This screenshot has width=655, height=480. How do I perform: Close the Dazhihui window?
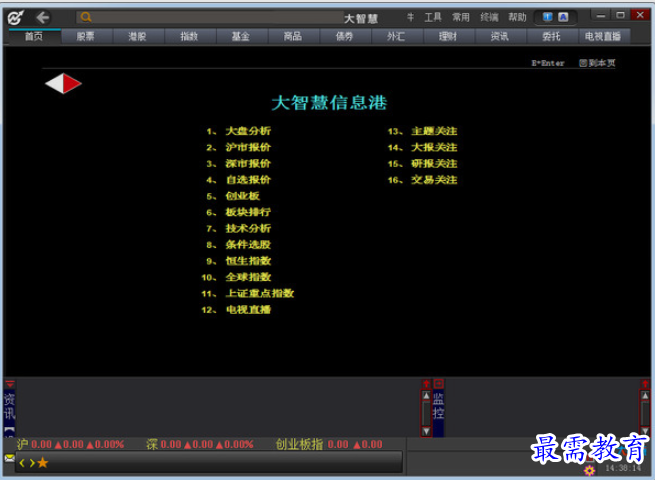(x=640, y=15)
